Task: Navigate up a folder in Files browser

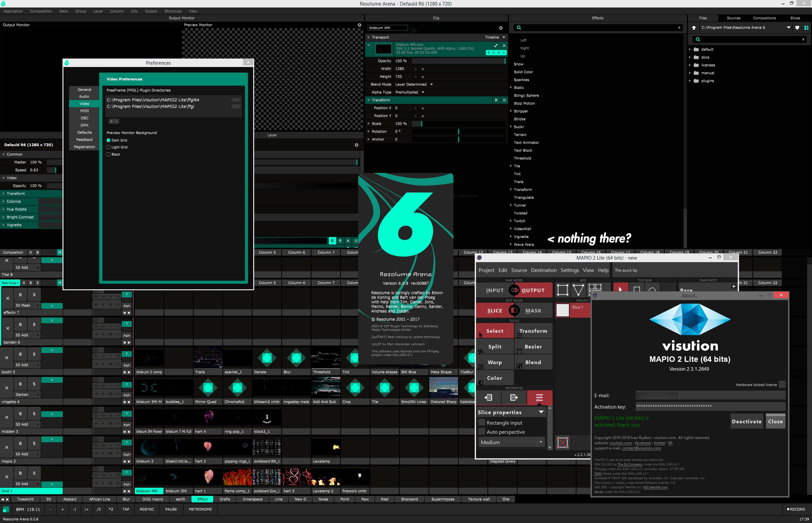Action: click(694, 28)
